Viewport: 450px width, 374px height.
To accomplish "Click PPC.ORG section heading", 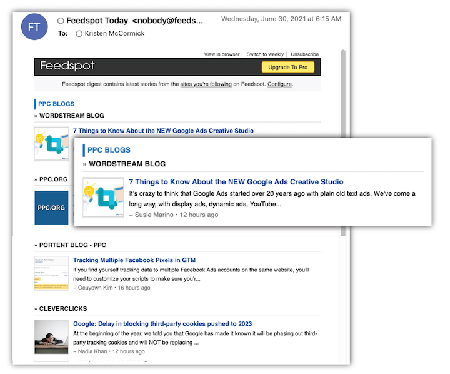I will (53, 179).
